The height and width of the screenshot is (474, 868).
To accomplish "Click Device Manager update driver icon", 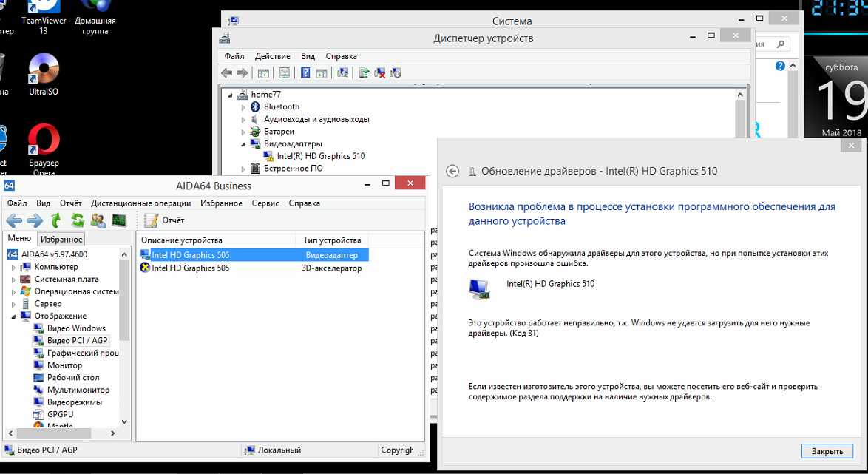I will click(363, 73).
